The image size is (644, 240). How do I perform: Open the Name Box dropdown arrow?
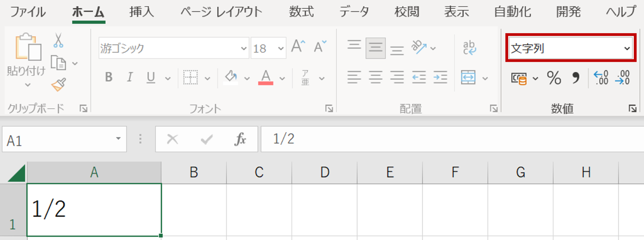(x=118, y=139)
